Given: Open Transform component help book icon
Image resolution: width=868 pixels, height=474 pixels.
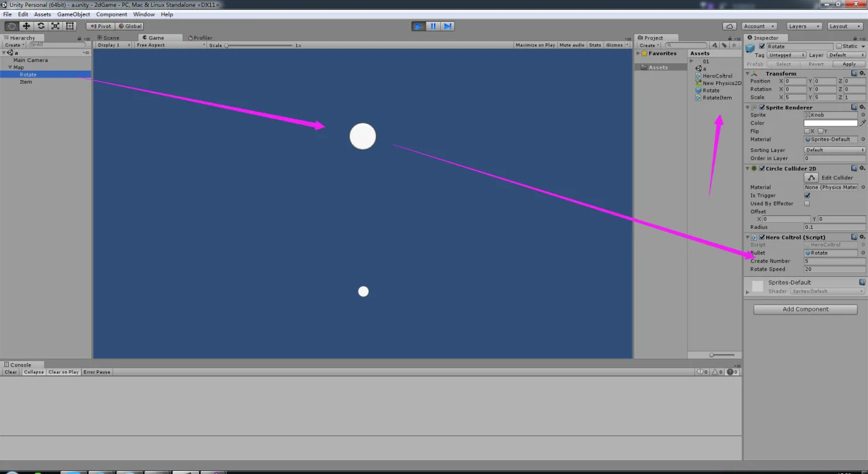Looking at the screenshot, I should pyautogui.click(x=854, y=73).
